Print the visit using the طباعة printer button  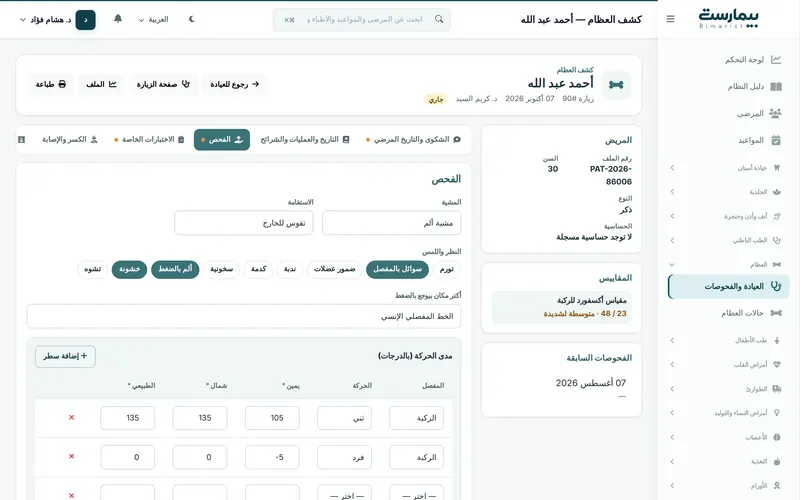click(51, 84)
